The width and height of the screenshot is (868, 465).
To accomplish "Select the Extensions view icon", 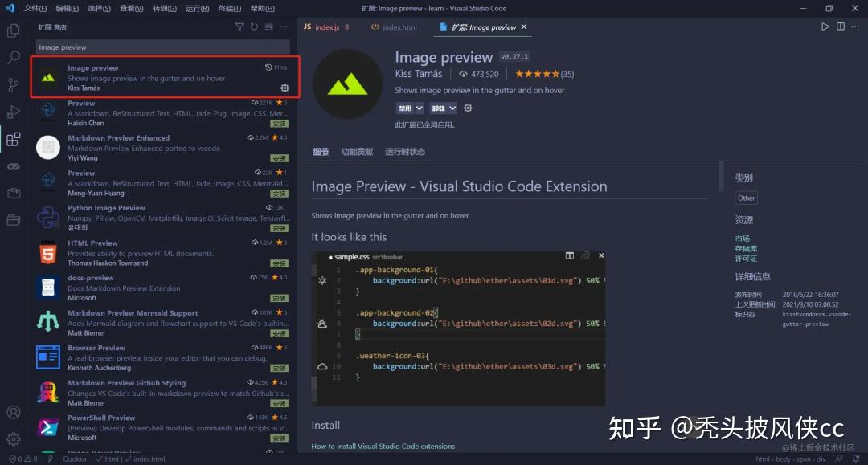I will (x=14, y=139).
